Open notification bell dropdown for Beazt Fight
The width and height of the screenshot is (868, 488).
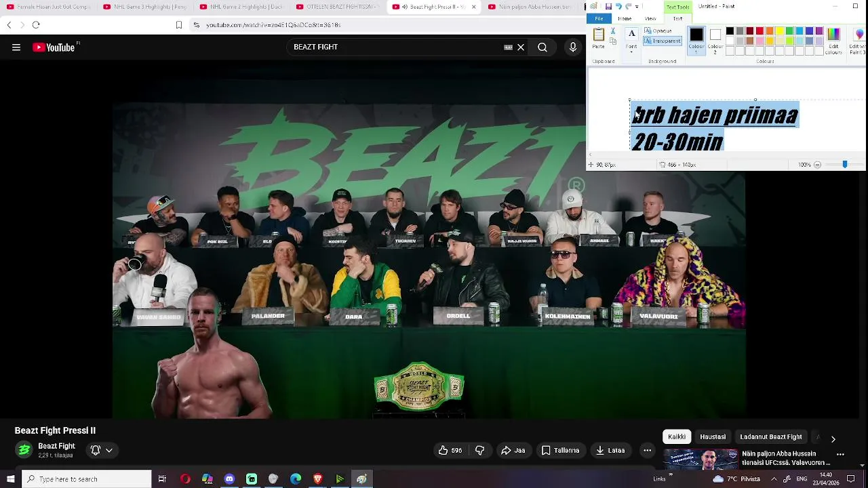[x=101, y=450]
